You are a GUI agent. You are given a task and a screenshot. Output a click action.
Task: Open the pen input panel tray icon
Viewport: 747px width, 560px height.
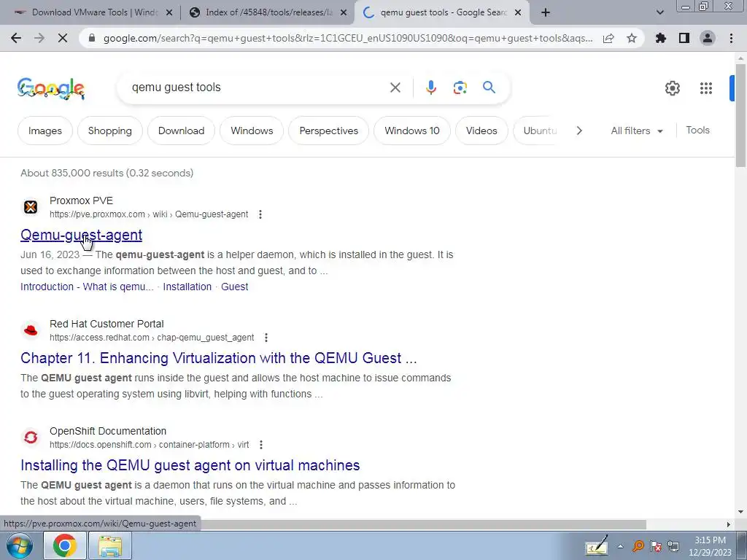pos(597,545)
